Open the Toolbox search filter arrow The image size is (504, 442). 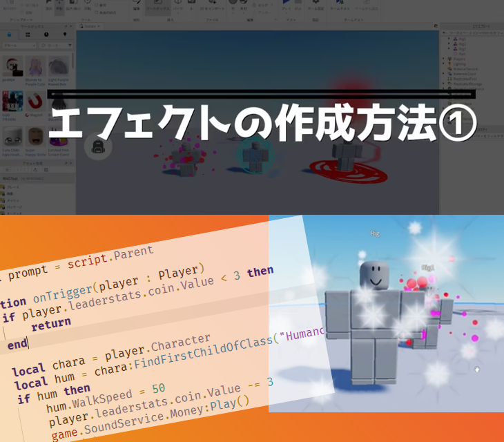pyautogui.click(x=70, y=46)
